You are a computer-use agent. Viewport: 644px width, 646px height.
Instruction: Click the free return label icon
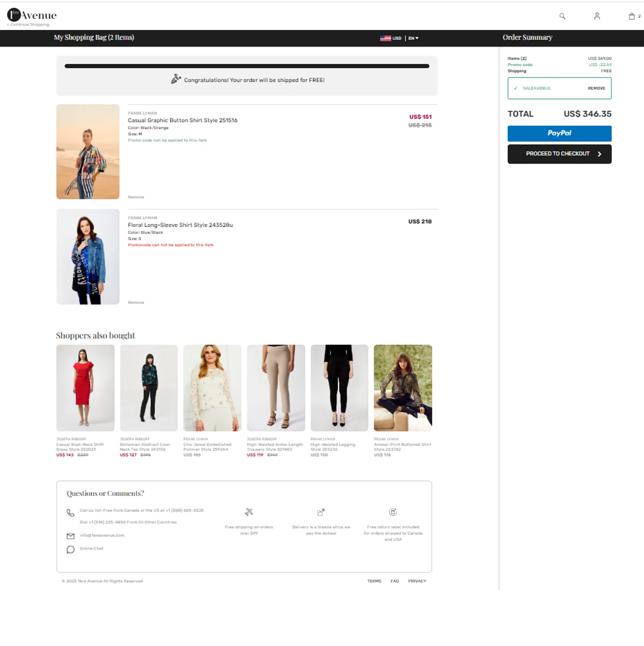coord(393,512)
